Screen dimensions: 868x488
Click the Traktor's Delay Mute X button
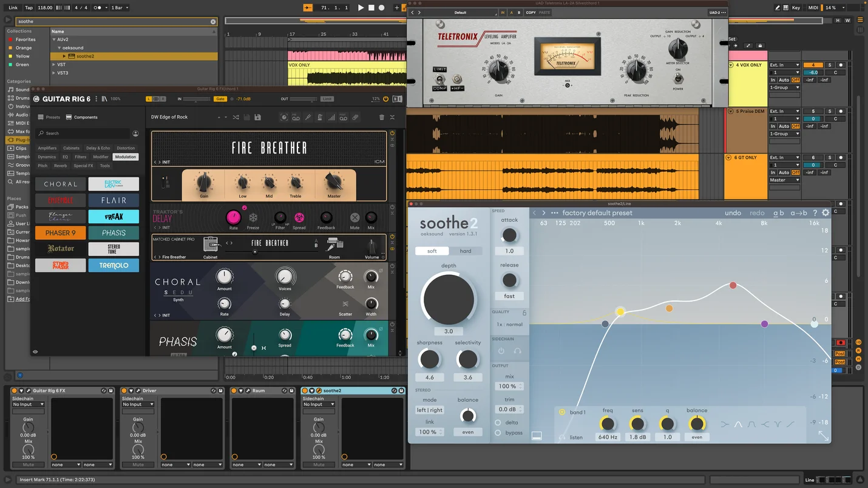click(x=355, y=217)
